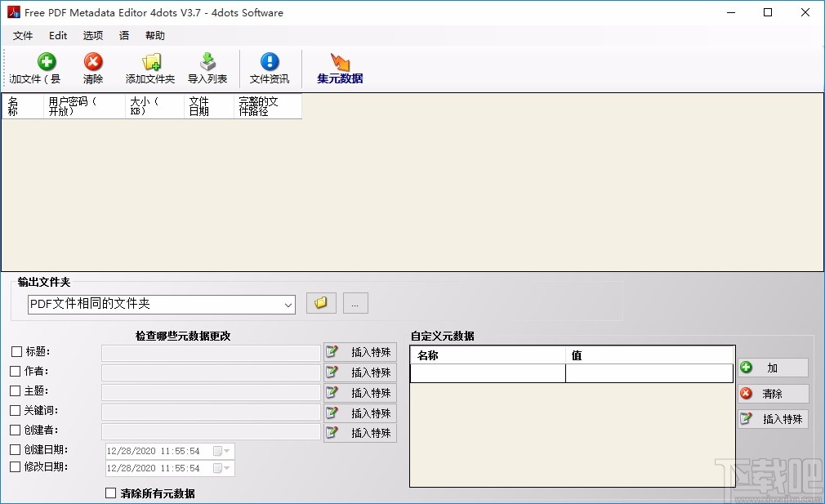Click the 名称 cell in custom metadata table
Viewport: 825px width, 504px height.
point(488,373)
